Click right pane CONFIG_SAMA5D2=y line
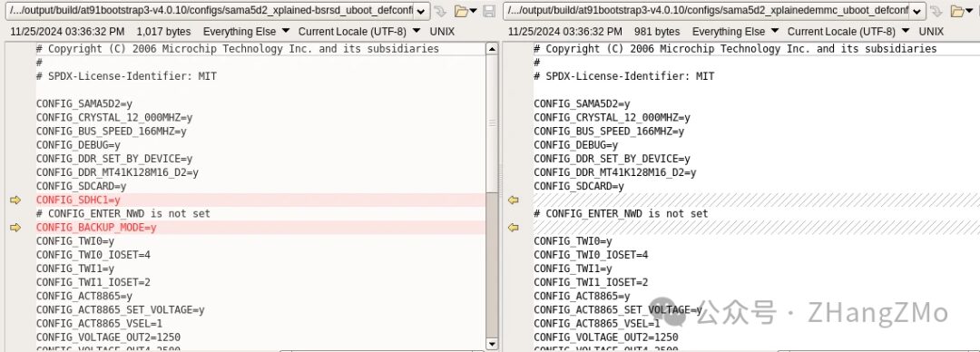 click(582, 103)
